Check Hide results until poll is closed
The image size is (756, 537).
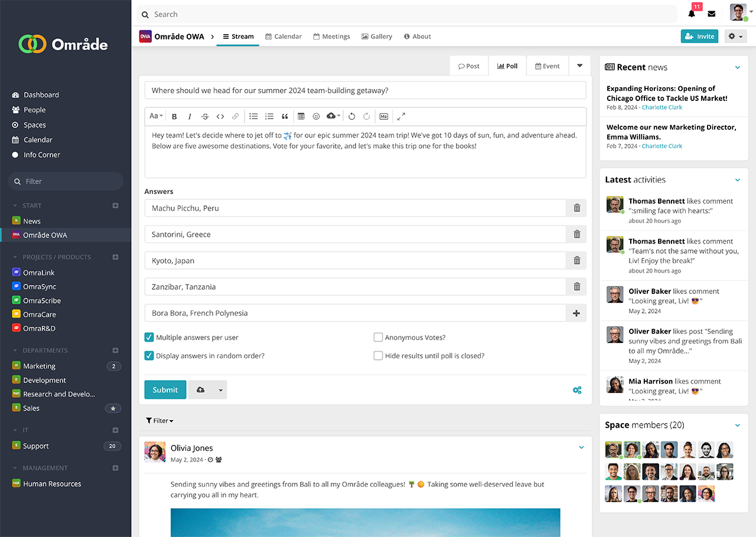(x=378, y=356)
